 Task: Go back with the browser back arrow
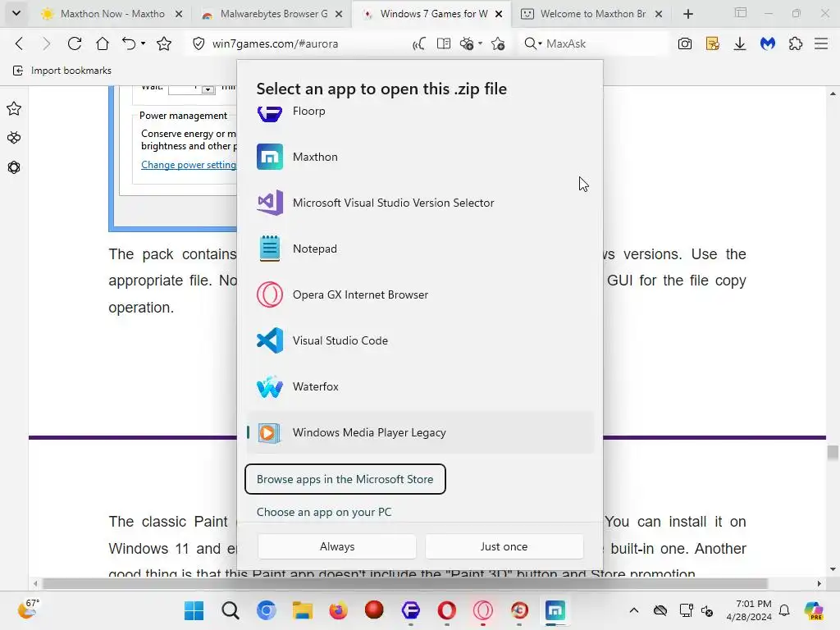[x=20, y=44]
